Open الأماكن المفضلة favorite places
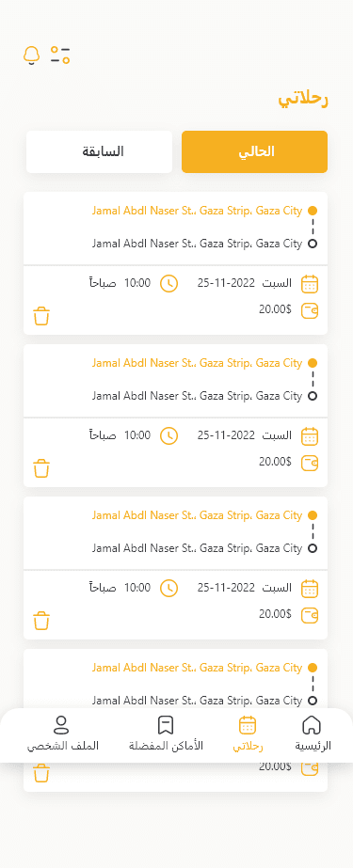This screenshot has height=868, width=353. tap(167, 734)
